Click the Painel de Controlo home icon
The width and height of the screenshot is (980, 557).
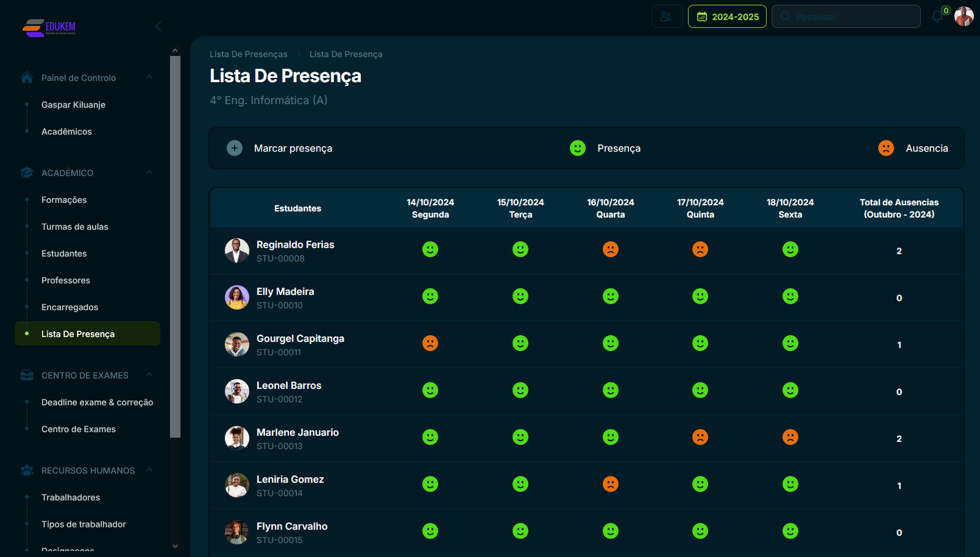pos(26,78)
